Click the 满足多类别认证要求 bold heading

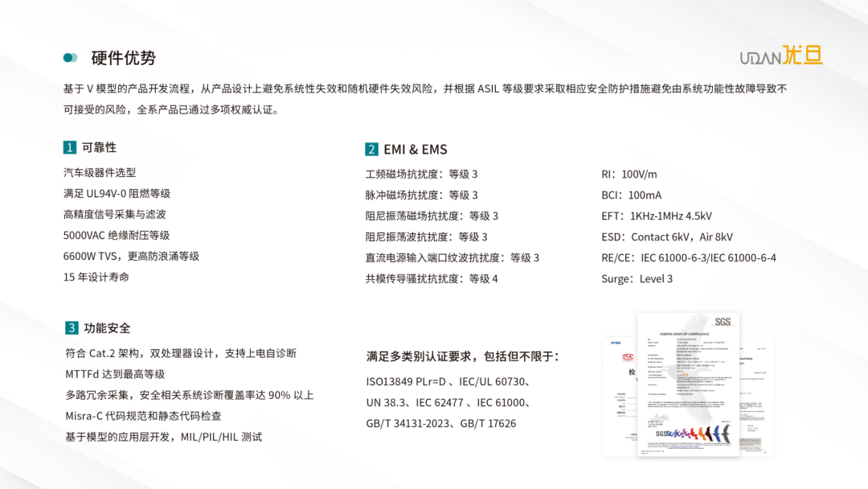462,355
